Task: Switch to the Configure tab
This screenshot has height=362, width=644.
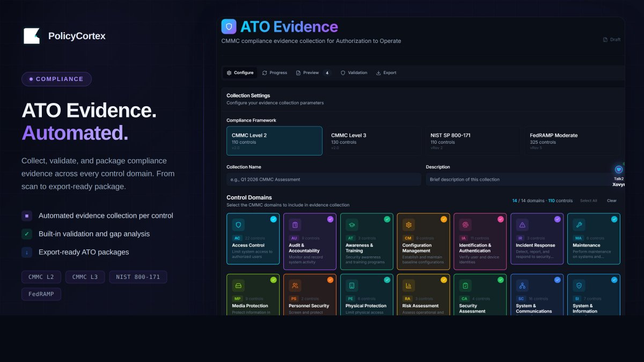Action: tap(240, 72)
